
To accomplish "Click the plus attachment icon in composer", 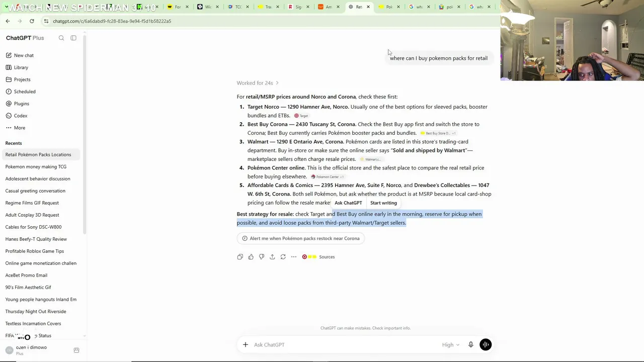I will [245, 344].
